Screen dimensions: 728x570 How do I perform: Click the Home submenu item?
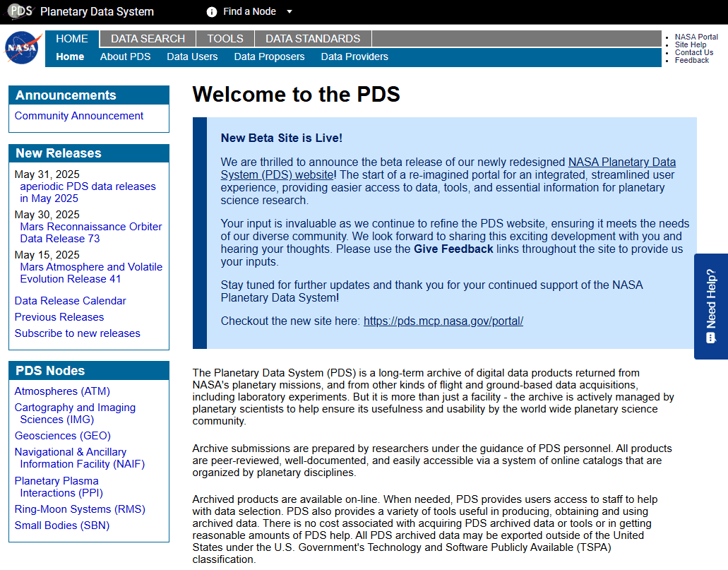(70, 57)
